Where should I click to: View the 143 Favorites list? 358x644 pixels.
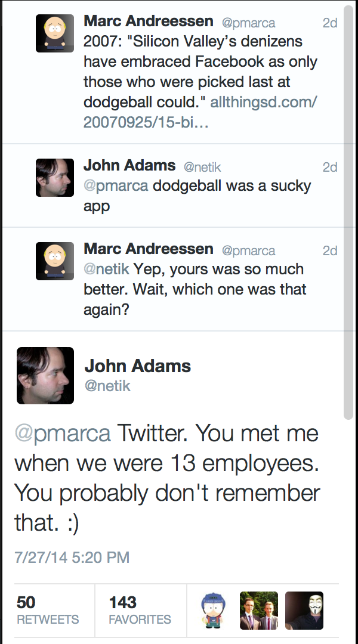point(140,611)
